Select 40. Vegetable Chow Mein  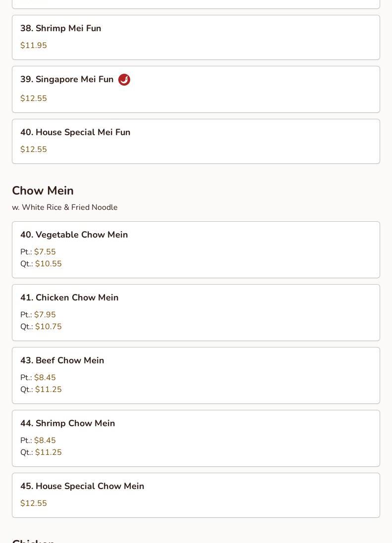point(74,235)
